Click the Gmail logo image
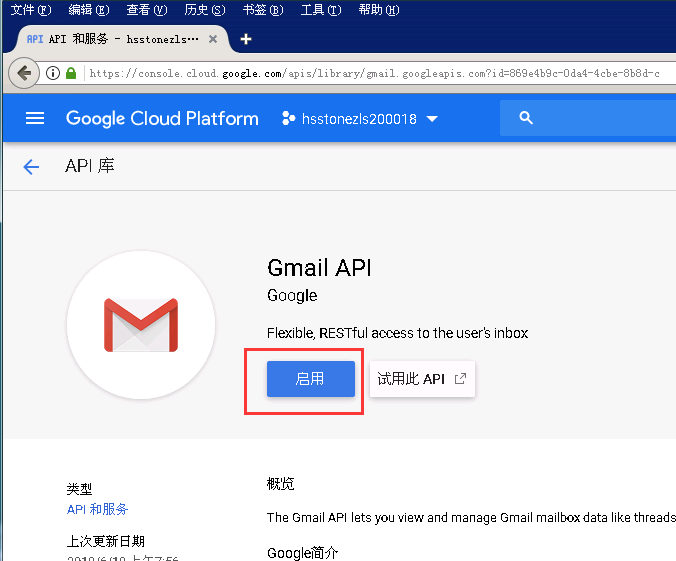The width and height of the screenshot is (676, 561). tap(141, 325)
